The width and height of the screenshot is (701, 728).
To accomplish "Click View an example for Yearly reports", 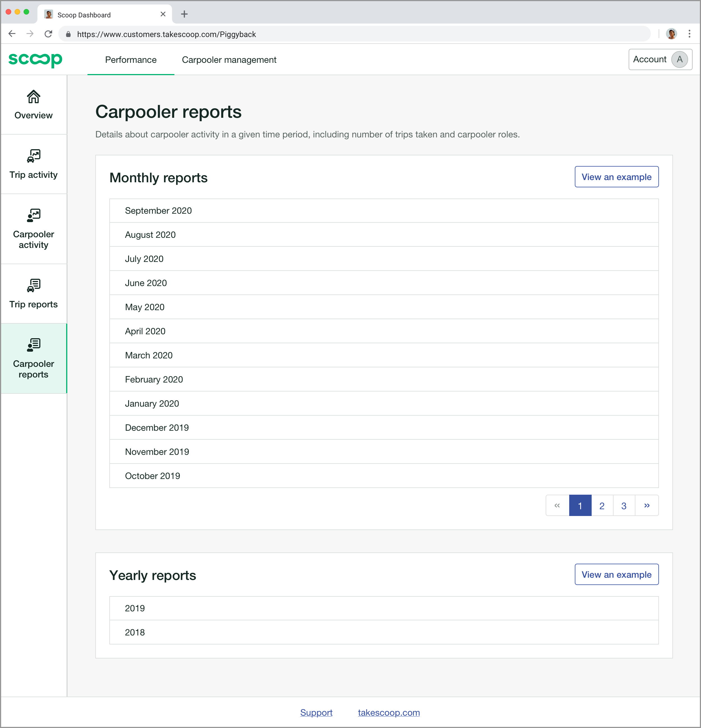I will point(616,575).
